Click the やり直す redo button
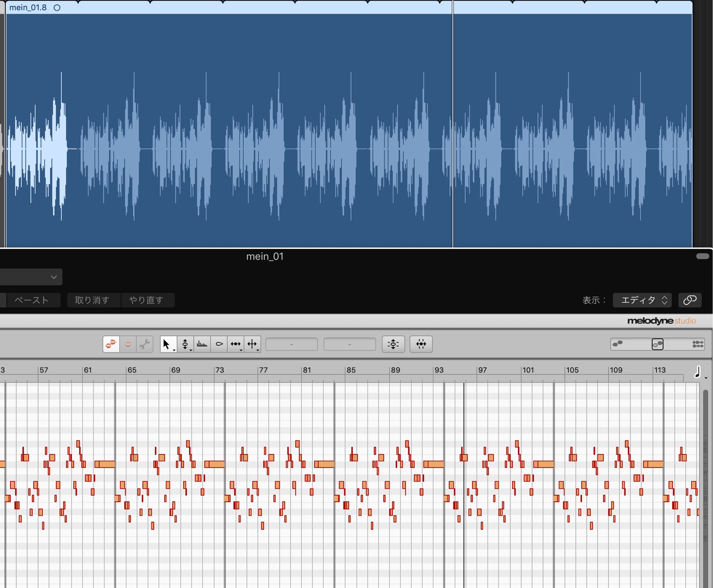 pyautogui.click(x=147, y=300)
